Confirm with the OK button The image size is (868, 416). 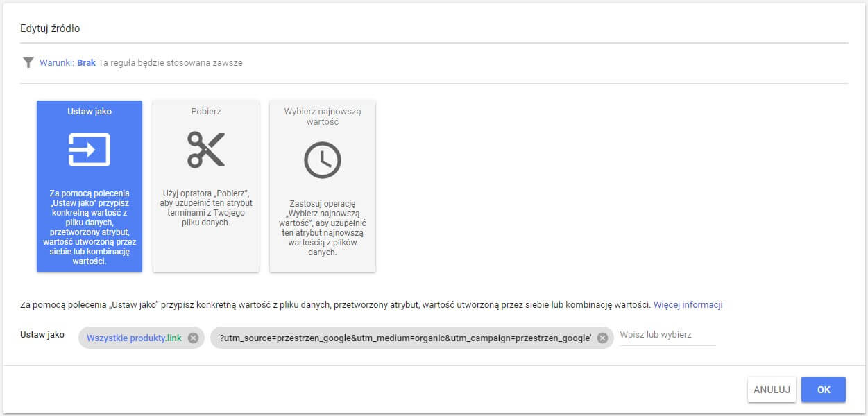823,390
